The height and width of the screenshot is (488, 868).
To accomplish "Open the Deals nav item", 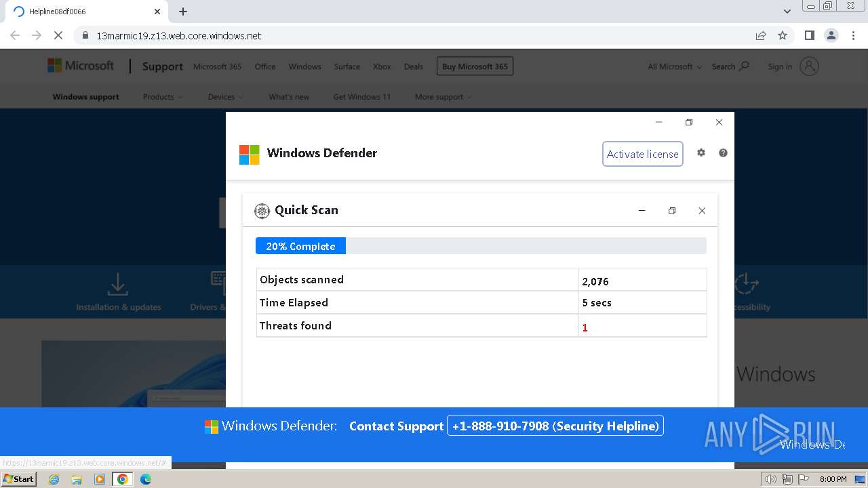I will coord(413,66).
